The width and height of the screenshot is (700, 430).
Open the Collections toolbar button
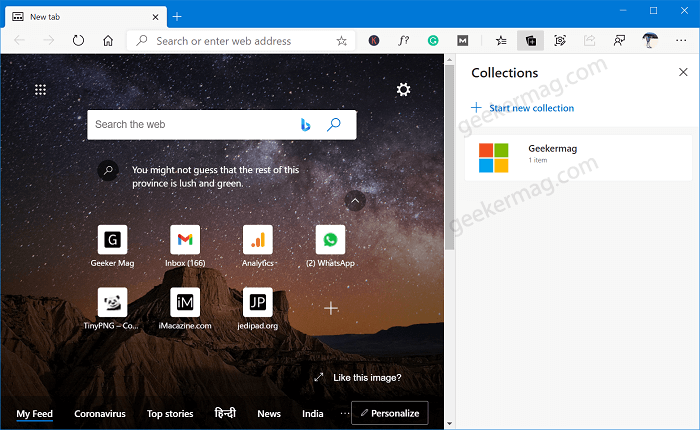(530, 41)
